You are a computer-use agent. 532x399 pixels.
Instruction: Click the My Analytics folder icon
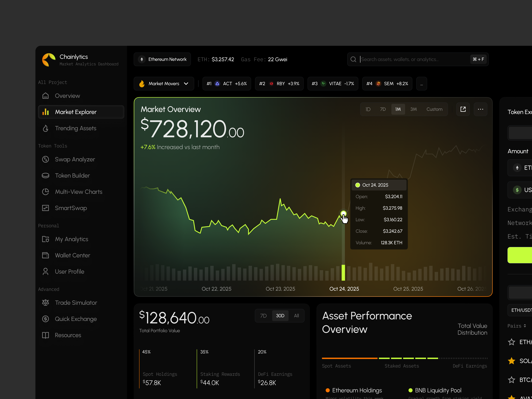coord(45,239)
